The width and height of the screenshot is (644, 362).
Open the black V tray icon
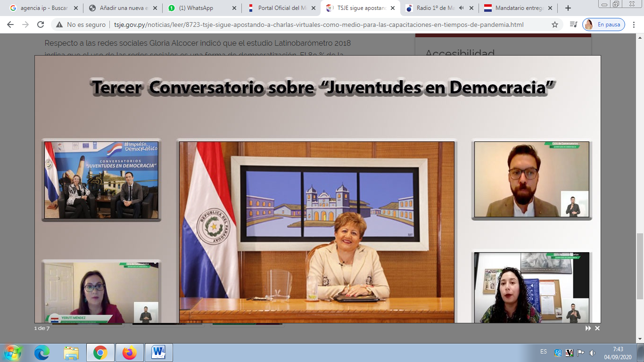[x=569, y=353]
